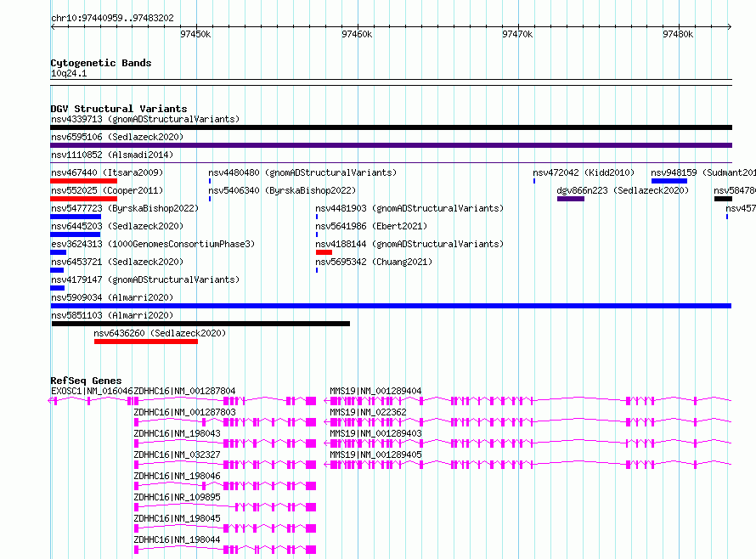
Task: Open nsv552025 (Cooper2011) variant
Action: tap(107, 190)
